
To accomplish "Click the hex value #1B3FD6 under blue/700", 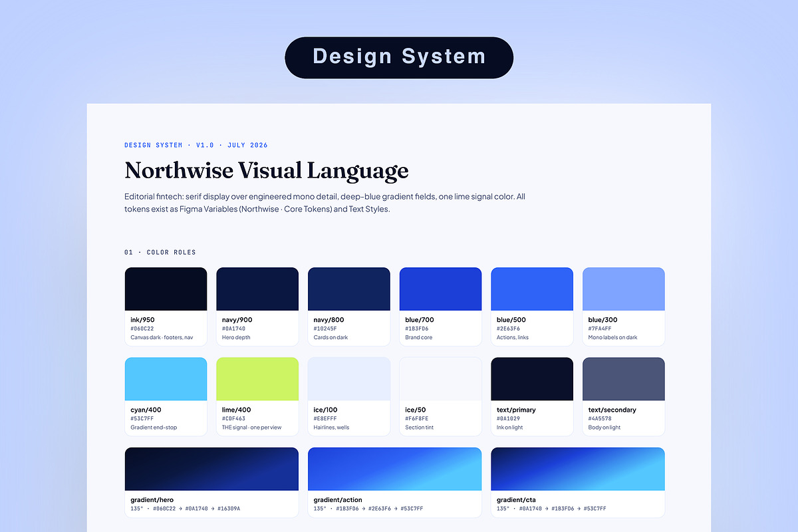I will point(417,329).
